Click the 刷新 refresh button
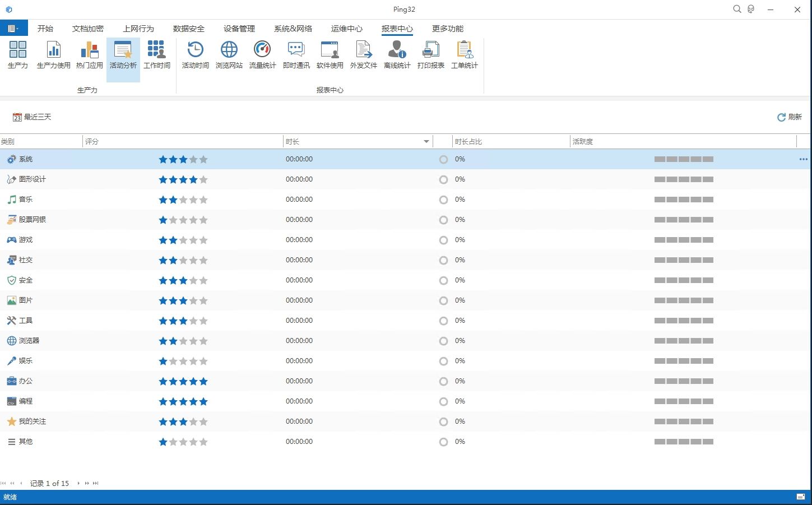This screenshot has height=505, width=812. point(790,117)
